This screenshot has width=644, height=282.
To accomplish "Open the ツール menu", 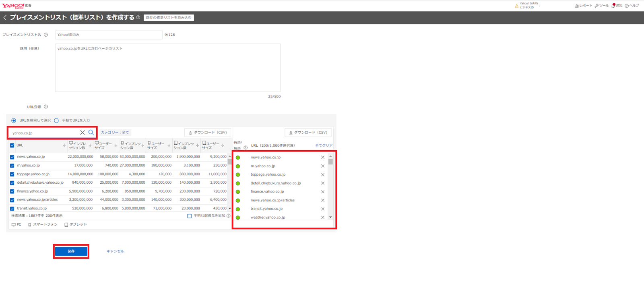I will [x=602, y=6].
